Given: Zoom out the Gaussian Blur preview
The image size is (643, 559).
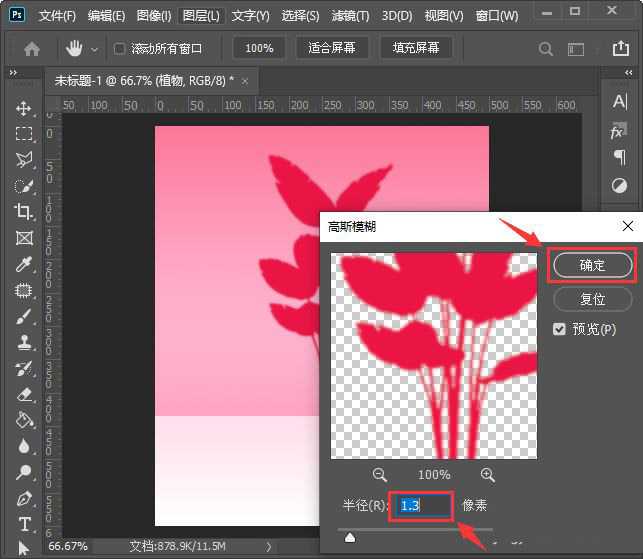Looking at the screenshot, I should [x=379, y=475].
